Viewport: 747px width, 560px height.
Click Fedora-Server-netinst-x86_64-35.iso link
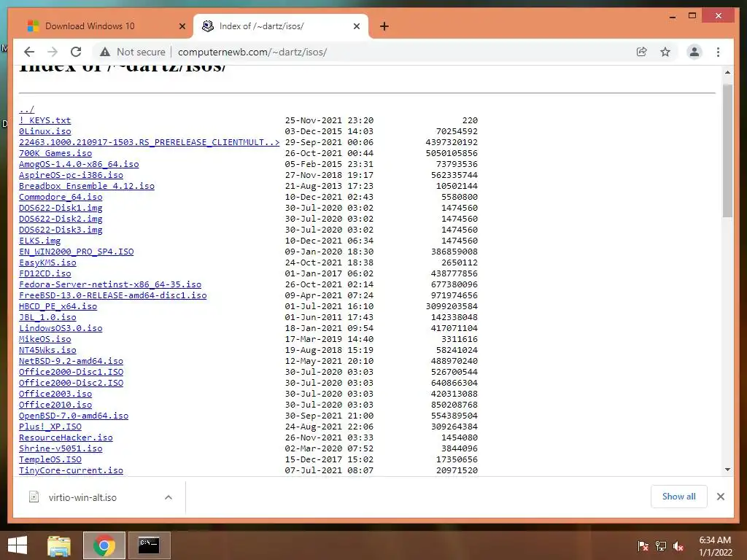[110, 285]
